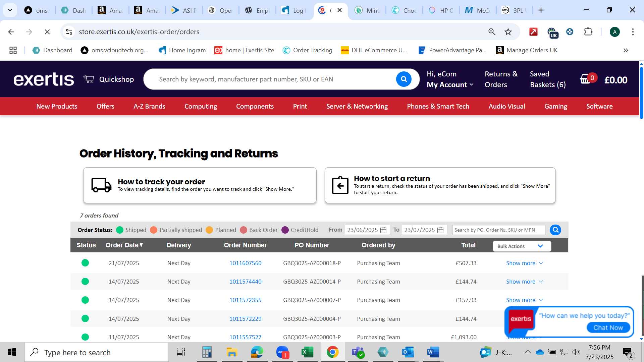Open Server & Networking menu

(x=357, y=106)
